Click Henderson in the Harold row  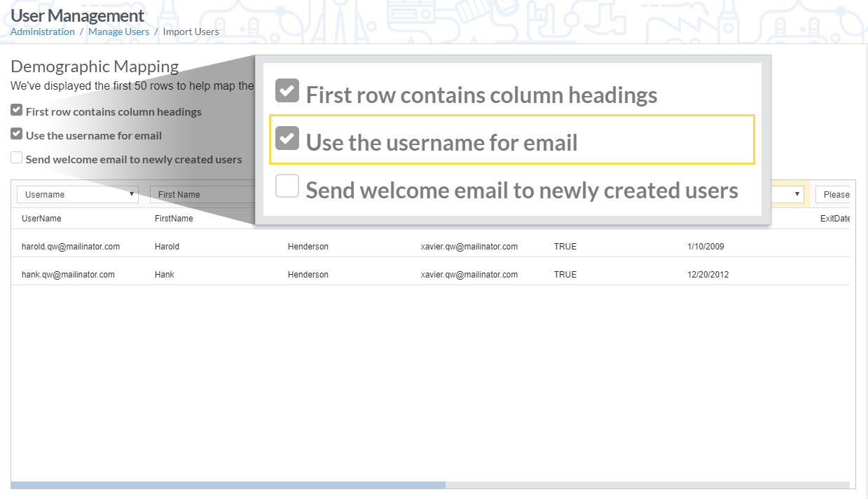[308, 247]
